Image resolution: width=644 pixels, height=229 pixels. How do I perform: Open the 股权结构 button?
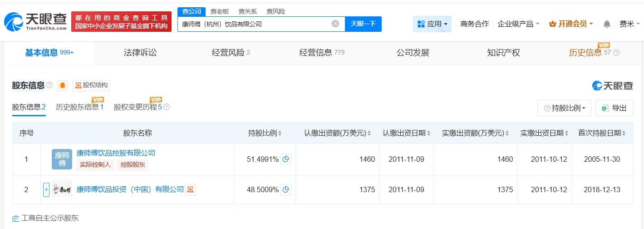click(x=91, y=85)
